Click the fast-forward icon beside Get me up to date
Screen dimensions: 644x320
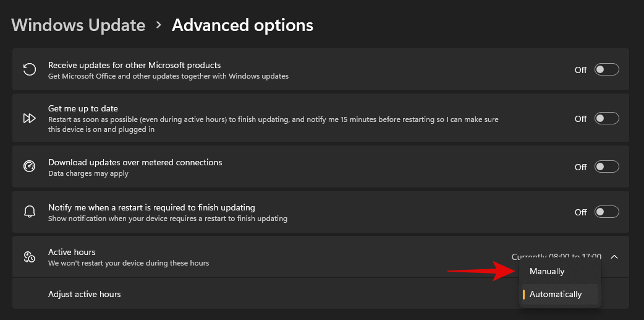click(x=29, y=118)
